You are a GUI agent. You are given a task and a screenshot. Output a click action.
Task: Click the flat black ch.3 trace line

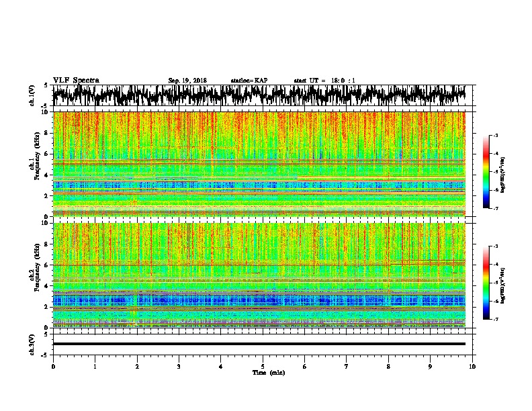pos(259,344)
